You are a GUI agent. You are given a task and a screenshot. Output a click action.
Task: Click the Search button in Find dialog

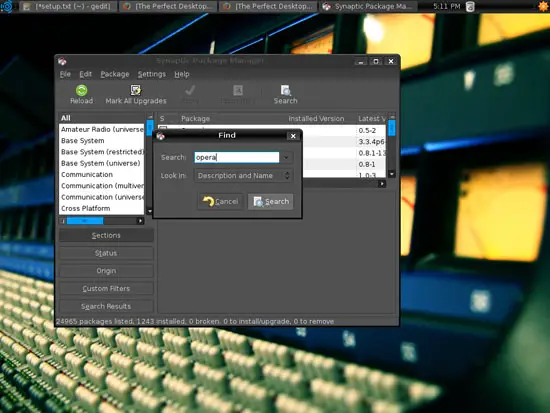point(270,201)
